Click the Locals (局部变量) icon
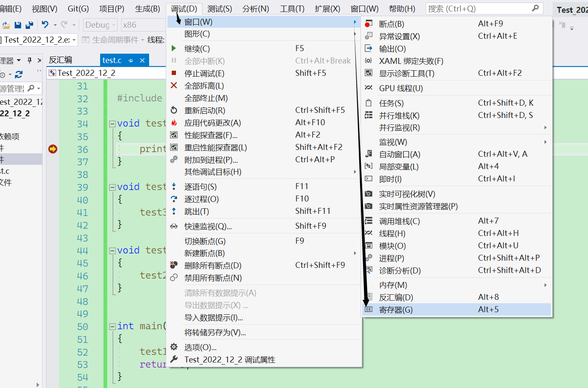Image resolution: width=588 pixels, height=388 pixels. coord(369,166)
